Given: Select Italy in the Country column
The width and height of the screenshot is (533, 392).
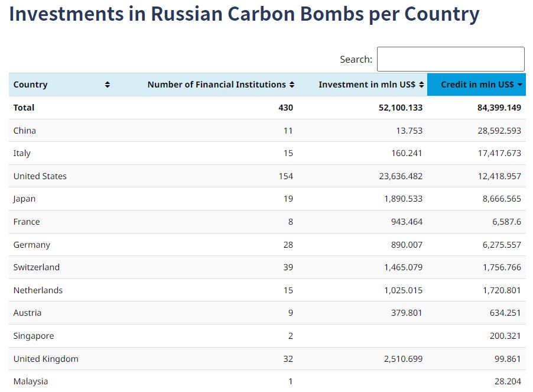Looking at the screenshot, I should (x=22, y=153).
